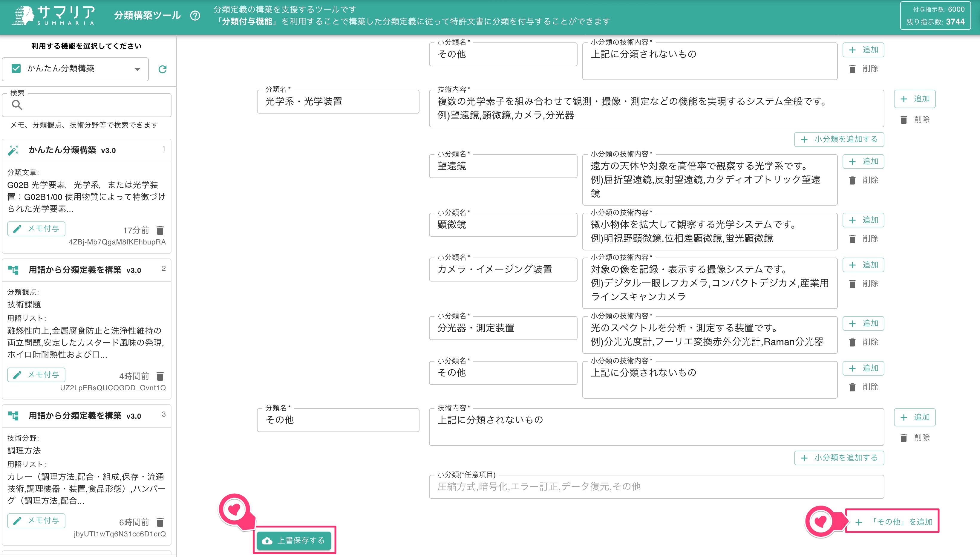Edit the 光学系・光学装置 技術内容 text area
This screenshot has width=980, height=557.
[x=656, y=108]
